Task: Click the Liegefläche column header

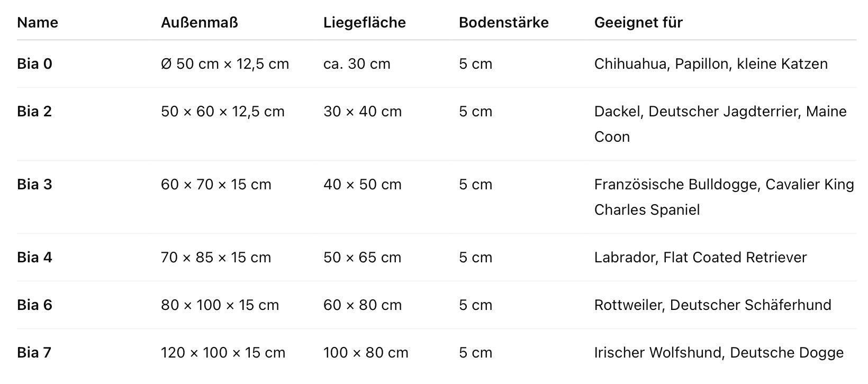Action: click(365, 23)
